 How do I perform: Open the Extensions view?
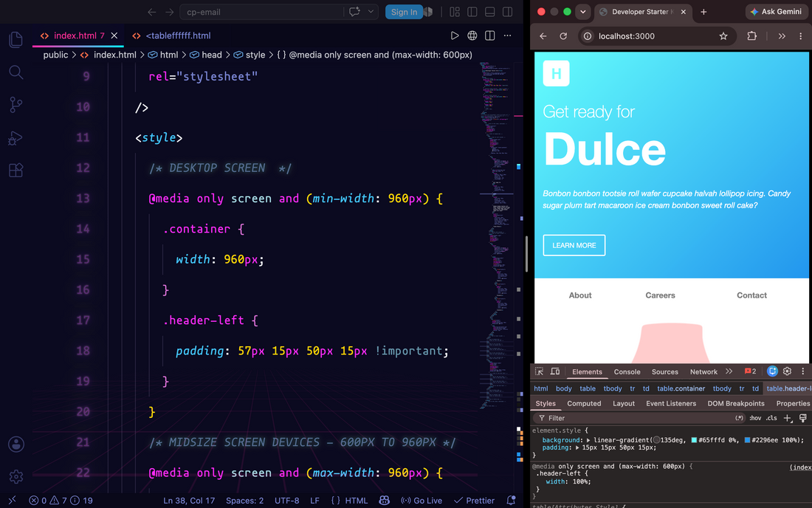pos(16,170)
